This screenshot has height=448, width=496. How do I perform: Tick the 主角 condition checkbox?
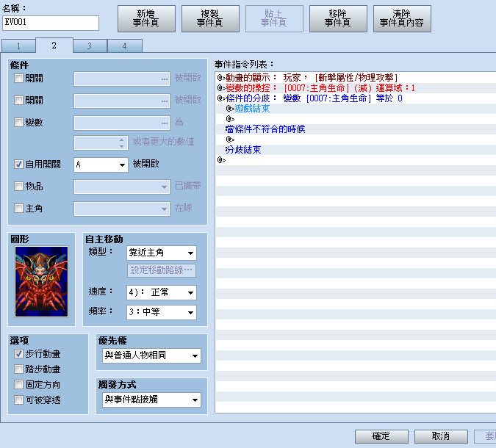tap(18, 209)
